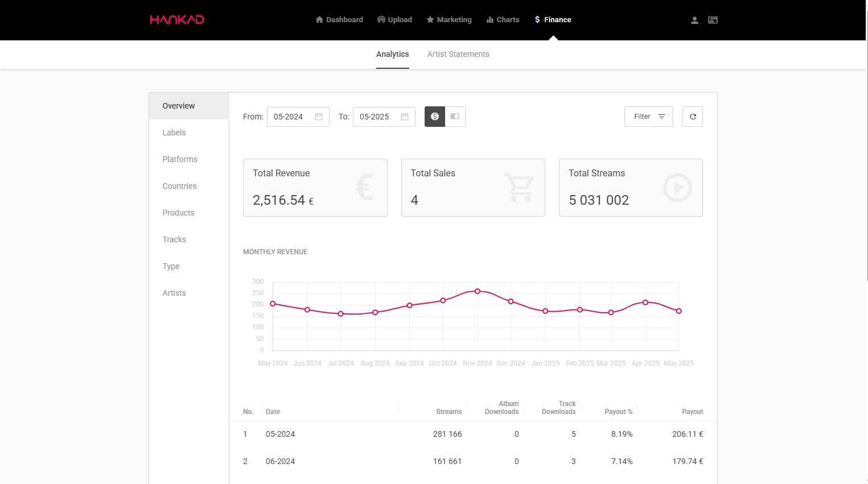Open the account card icon
868x484 pixels.
point(713,20)
